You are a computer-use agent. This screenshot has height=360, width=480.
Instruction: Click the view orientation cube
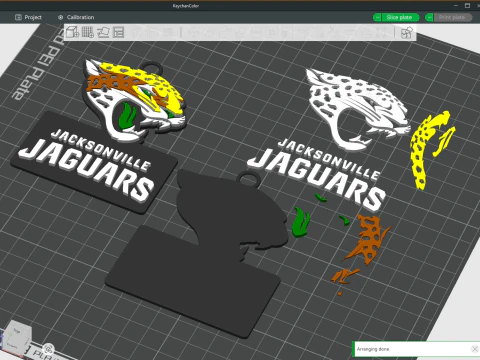pyautogui.click(x=17, y=337)
